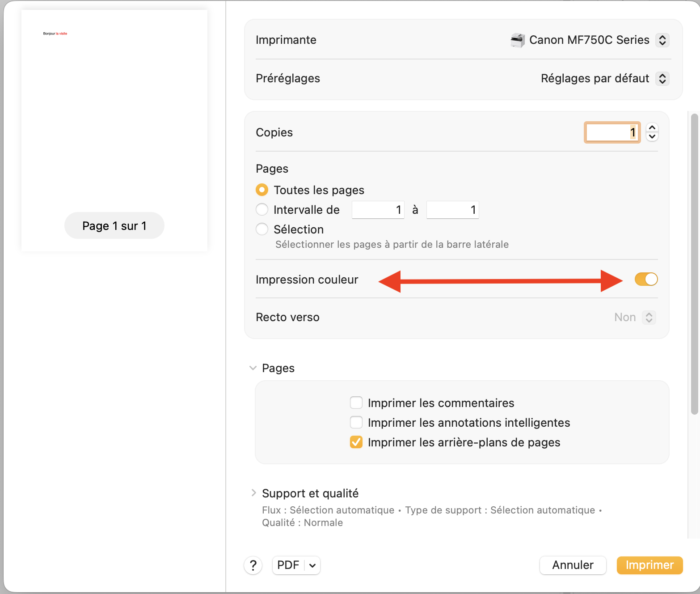Open the Imprimante printer selector

coord(662,40)
